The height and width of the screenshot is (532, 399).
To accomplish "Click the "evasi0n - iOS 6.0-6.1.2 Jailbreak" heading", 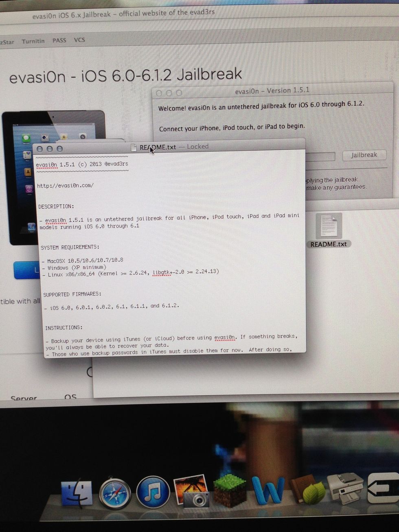I will [x=125, y=76].
